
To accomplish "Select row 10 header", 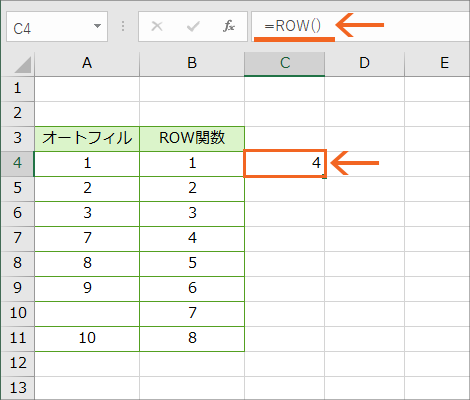I will click(x=17, y=314).
